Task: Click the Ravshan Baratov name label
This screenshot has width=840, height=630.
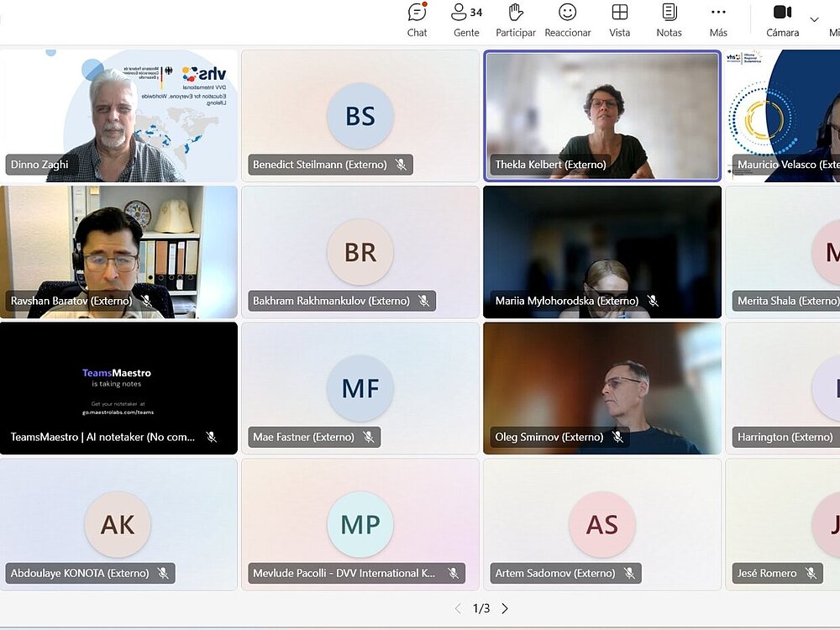Action: click(71, 301)
